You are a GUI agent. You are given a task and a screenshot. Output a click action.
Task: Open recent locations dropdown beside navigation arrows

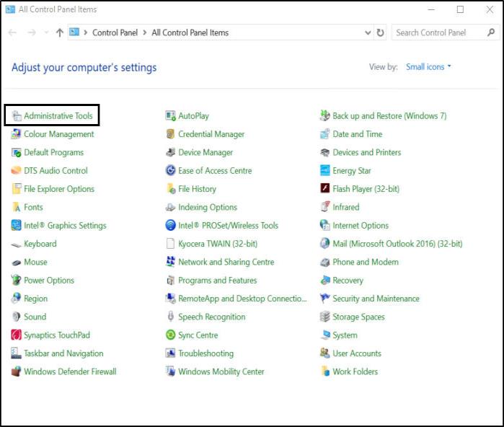(47, 33)
